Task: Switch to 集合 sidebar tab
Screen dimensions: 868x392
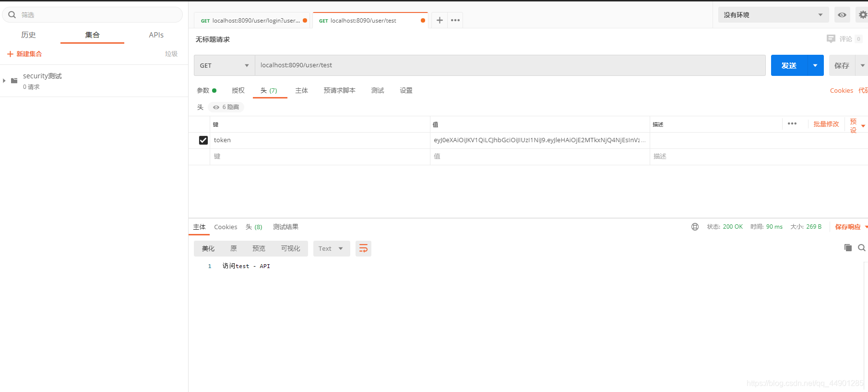Action: point(92,35)
